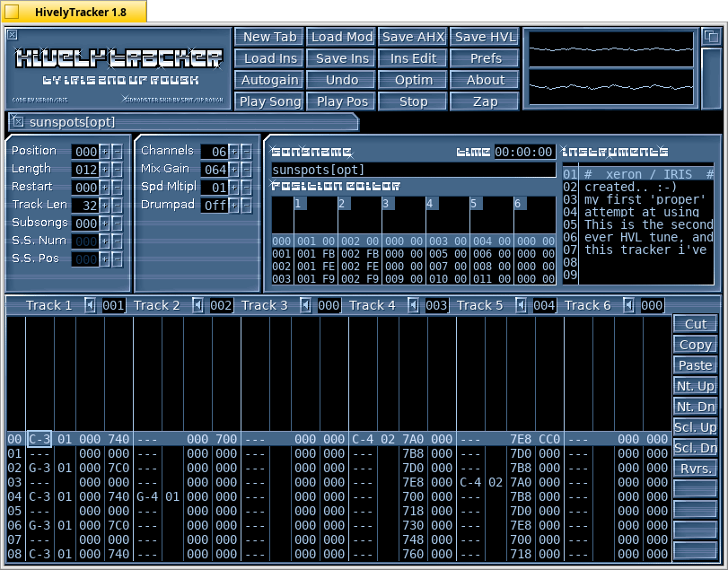Viewport: 728px width, 570px height.
Task: Click the Undo button
Action: [x=341, y=80]
